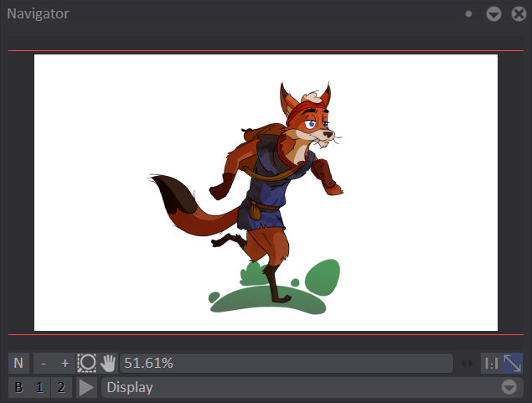Click the N button in Navigator
Screen dimensions: 532x403
tap(18, 363)
